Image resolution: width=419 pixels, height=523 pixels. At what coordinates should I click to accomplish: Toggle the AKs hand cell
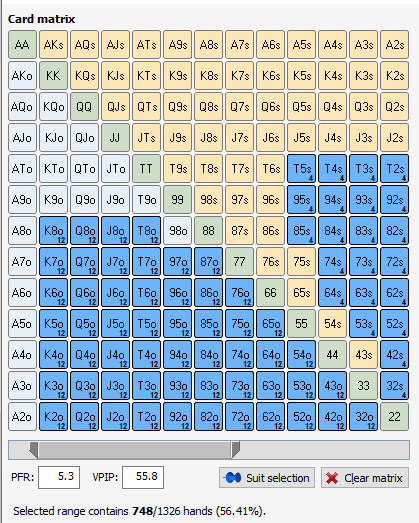point(53,45)
